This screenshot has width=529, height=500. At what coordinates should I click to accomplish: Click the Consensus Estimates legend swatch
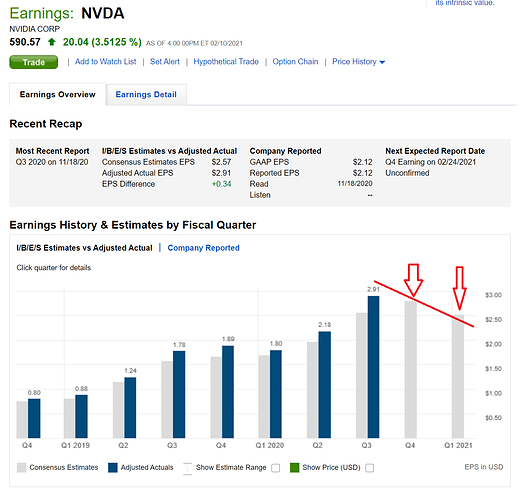coord(21,468)
